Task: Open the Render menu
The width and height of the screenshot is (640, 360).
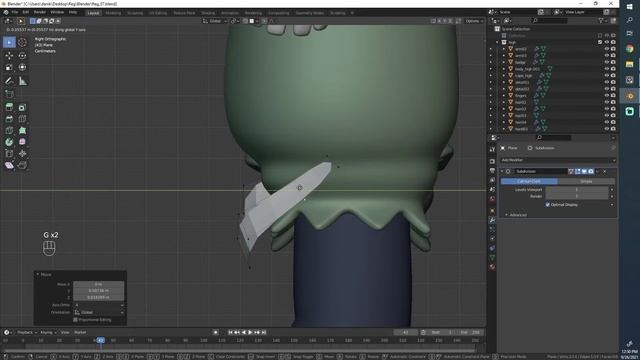Action: [x=40, y=12]
